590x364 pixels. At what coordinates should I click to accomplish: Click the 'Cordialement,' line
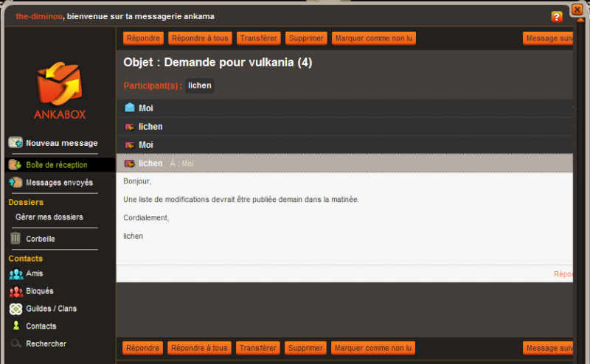click(x=146, y=217)
